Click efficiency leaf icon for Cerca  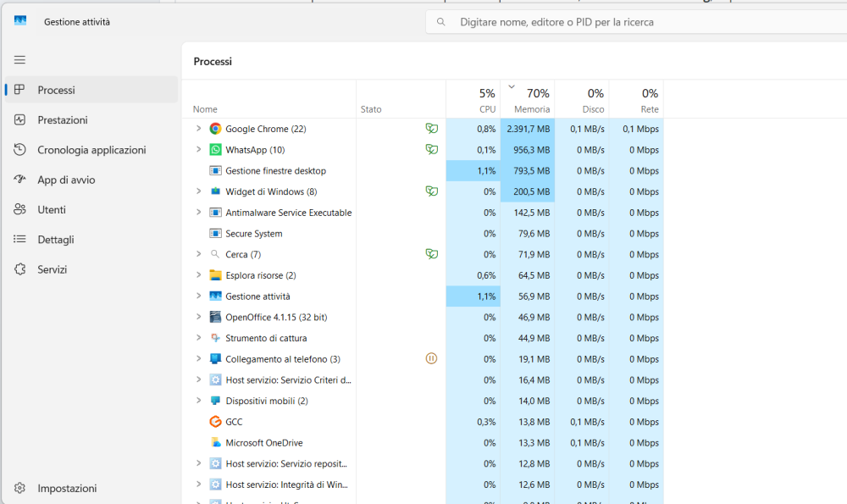point(432,254)
